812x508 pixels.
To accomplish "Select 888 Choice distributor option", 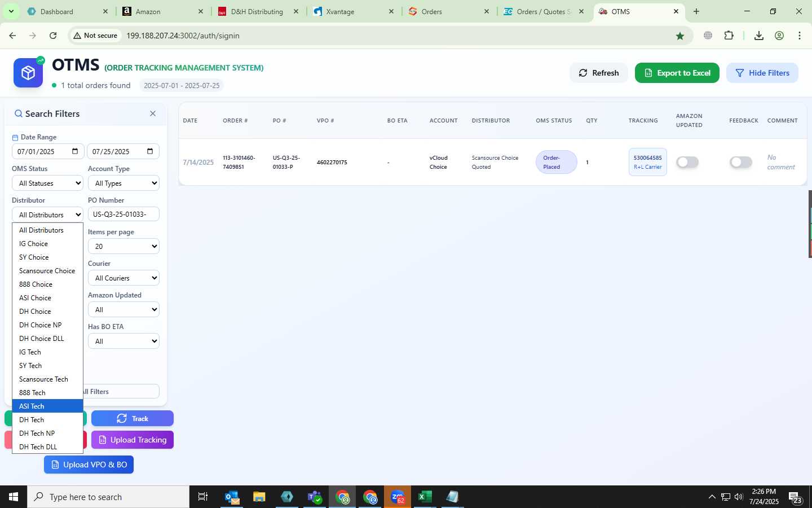I will click(x=47, y=284).
